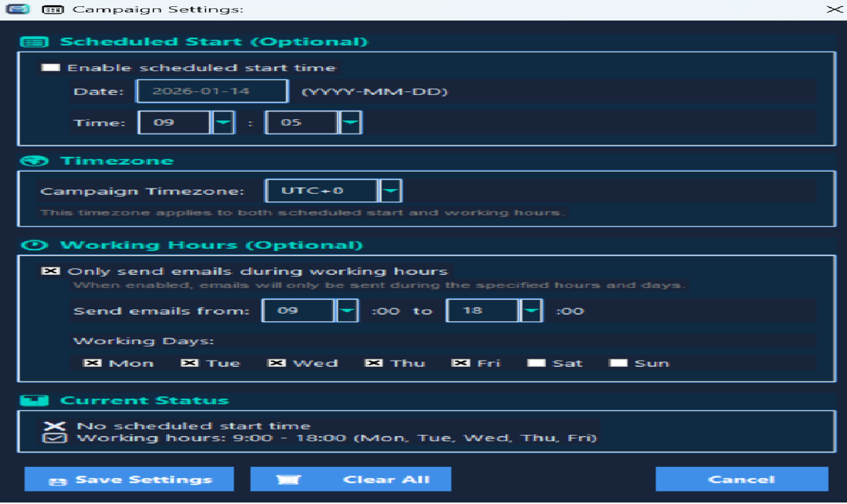This screenshot has width=847, height=504.
Task: Click the Current Status section icon
Action: 34,400
